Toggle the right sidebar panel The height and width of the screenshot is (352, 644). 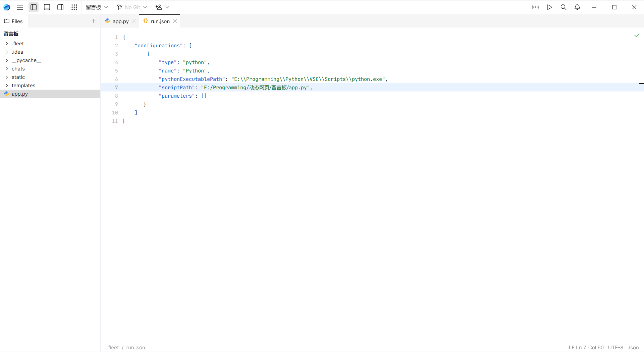[60, 7]
